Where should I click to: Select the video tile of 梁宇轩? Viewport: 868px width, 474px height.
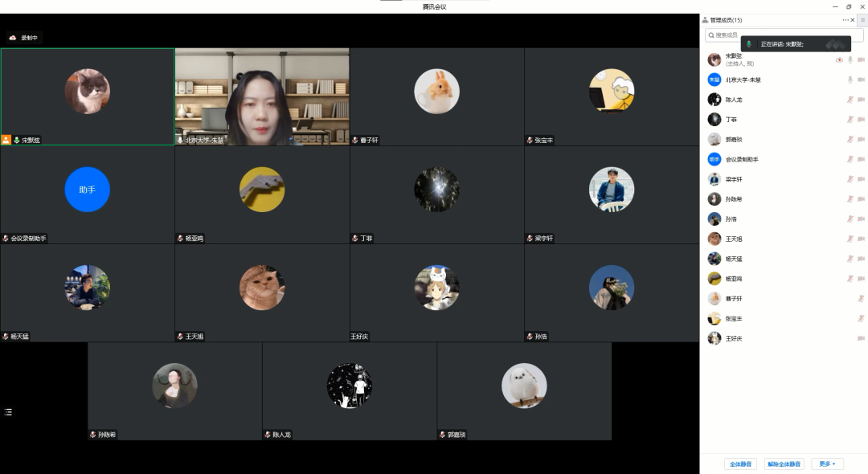coord(612,194)
